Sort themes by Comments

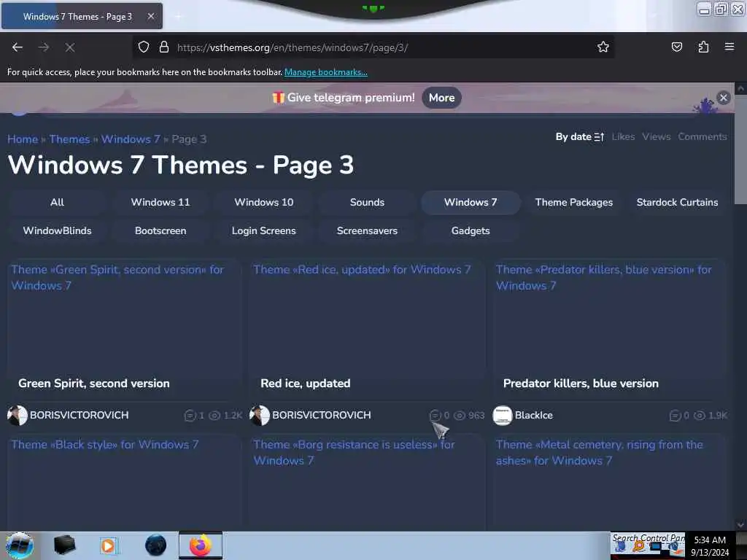coord(703,136)
